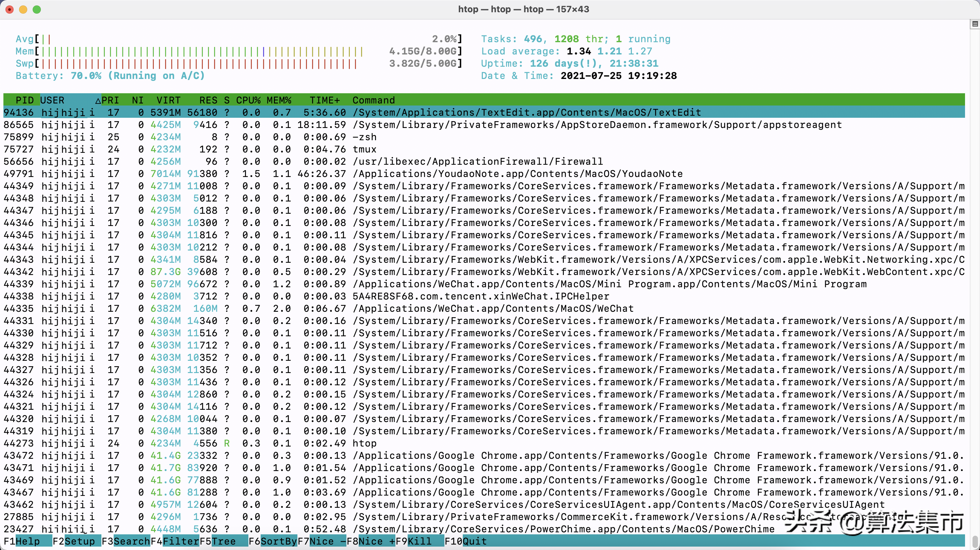Select the tmux process row

coord(364,149)
